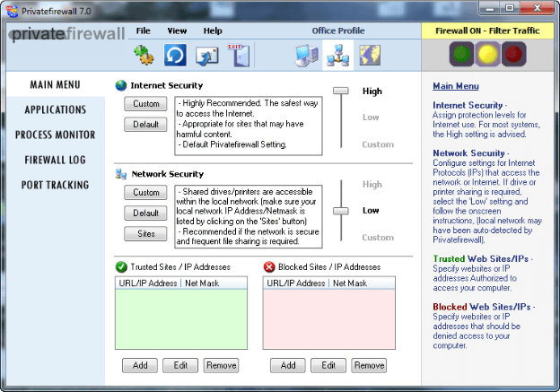Click the yellow traffic light (filter traffic)
The width and height of the screenshot is (560, 392).
coord(488,54)
